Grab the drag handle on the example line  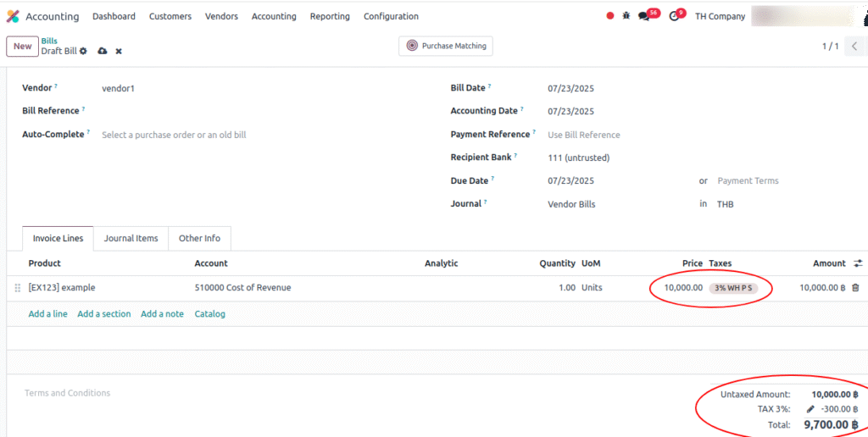pyautogui.click(x=17, y=288)
